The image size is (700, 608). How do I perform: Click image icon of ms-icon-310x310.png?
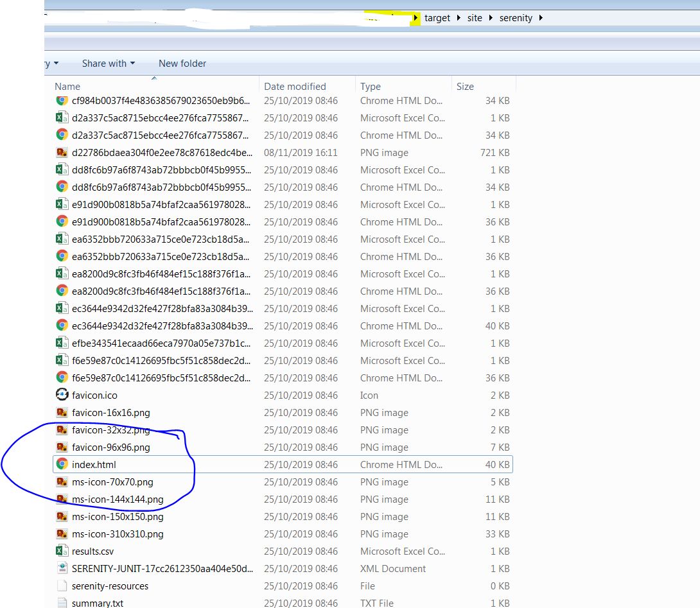(x=62, y=534)
